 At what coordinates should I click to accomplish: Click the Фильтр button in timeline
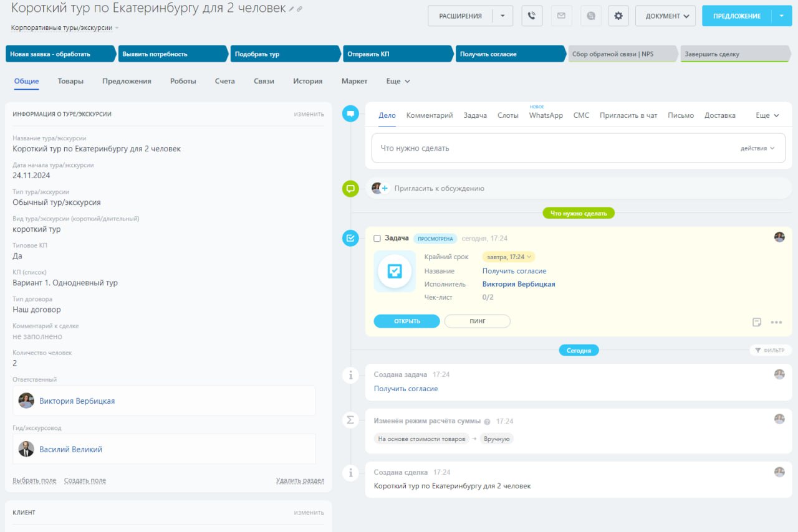click(x=770, y=350)
